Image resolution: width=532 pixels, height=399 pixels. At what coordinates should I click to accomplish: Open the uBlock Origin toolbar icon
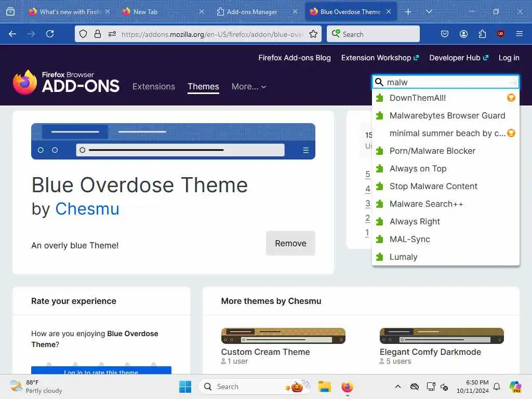click(501, 34)
